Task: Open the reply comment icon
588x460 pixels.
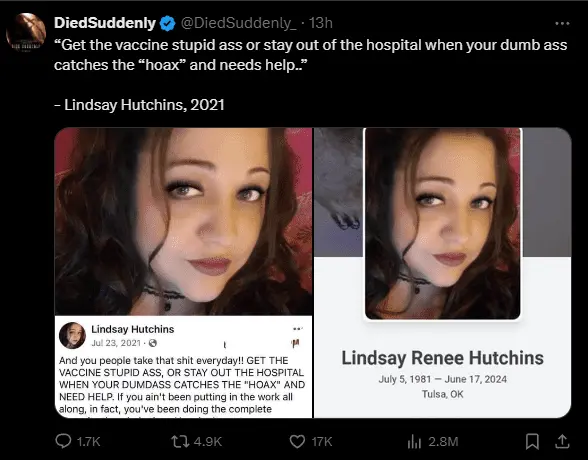Action: pyautogui.click(x=63, y=441)
